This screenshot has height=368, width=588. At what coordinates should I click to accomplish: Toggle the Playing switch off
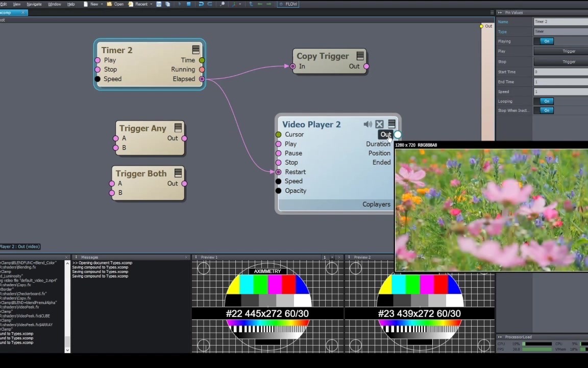pos(546,41)
